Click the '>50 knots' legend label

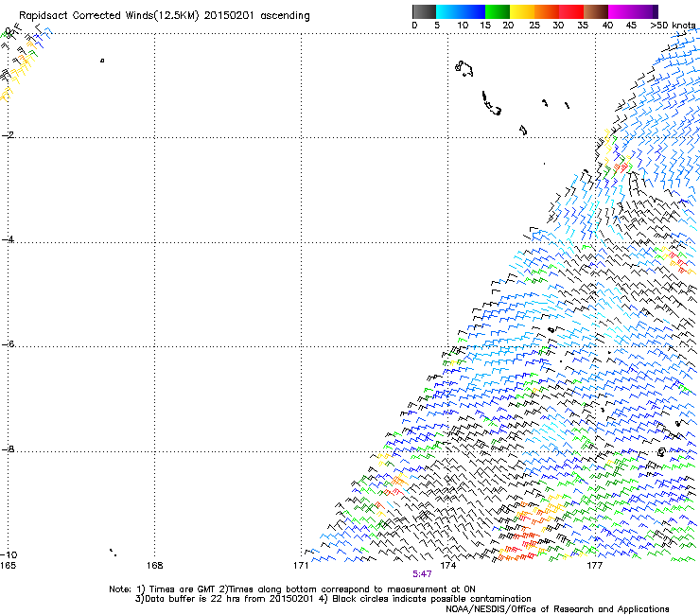[x=673, y=26]
